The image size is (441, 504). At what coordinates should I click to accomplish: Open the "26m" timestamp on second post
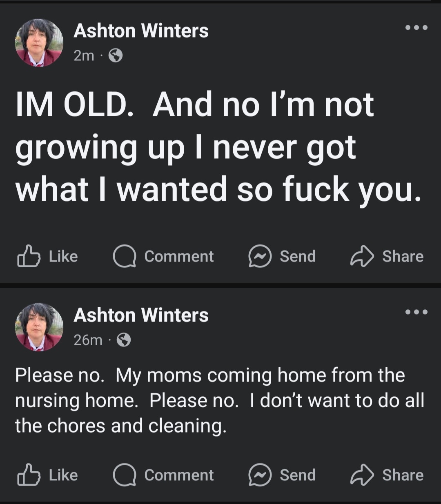tap(88, 340)
